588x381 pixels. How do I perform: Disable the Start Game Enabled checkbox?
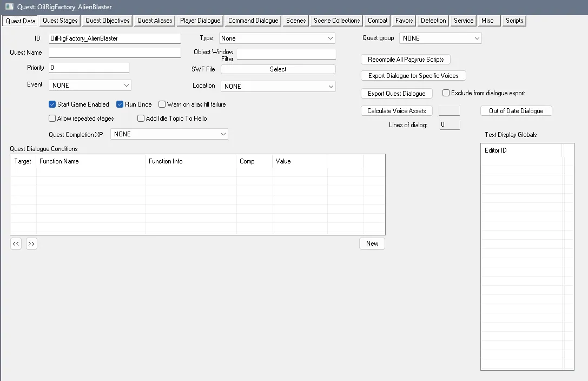pyautogui.click(x=52, y=104)
